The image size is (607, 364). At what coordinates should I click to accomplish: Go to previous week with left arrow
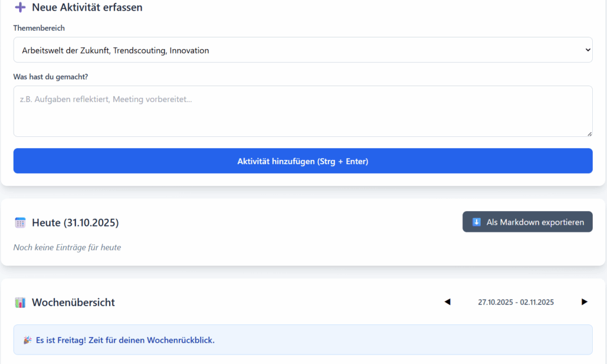coord(448,302)
